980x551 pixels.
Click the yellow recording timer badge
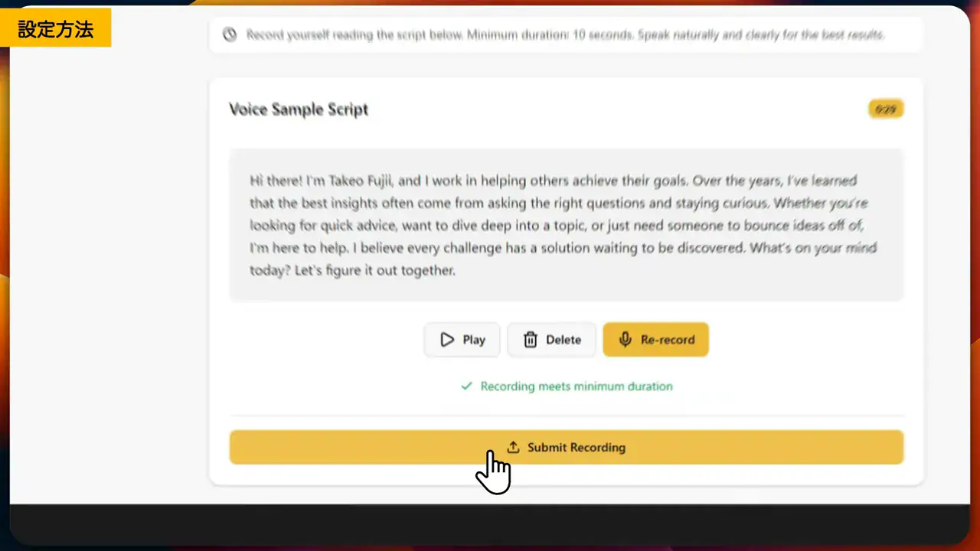(885, 109)
